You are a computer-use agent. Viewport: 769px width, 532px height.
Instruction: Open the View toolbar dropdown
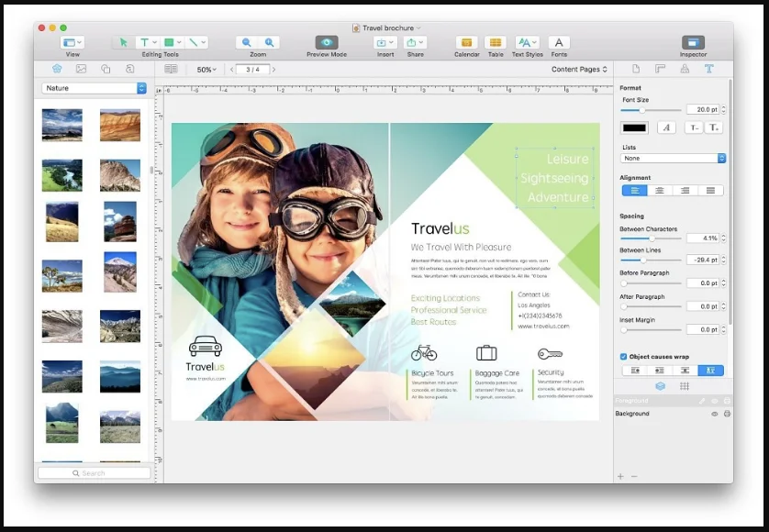pos(72,43)
